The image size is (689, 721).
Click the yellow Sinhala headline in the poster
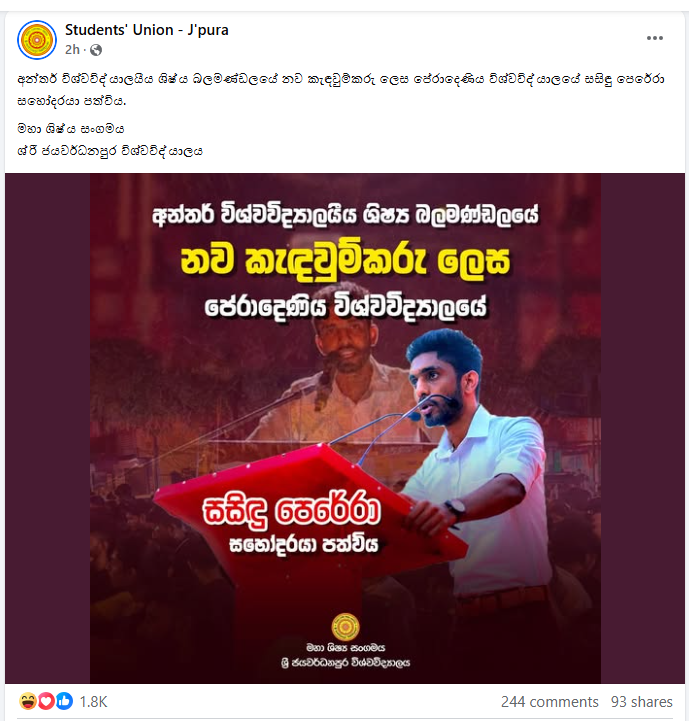(x=345, y=261)
